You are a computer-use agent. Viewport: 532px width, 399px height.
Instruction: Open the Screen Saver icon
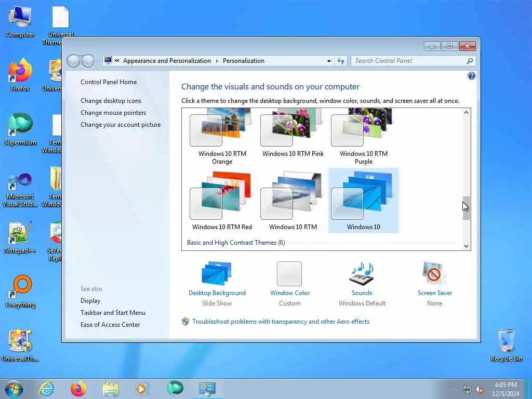pos(434,273)
